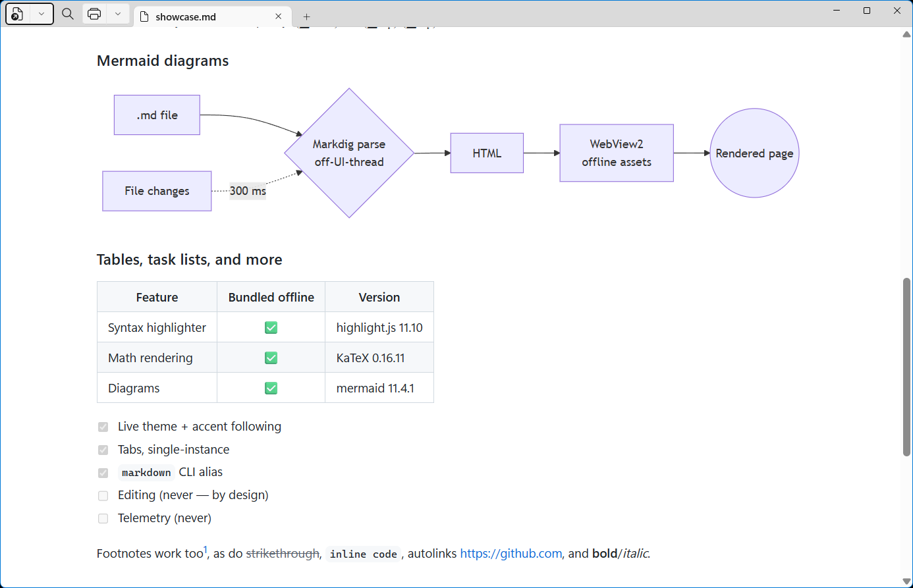Toggle the Live theme + accent following checkbox
913x588 pixels.
click(x=103, y=427)
